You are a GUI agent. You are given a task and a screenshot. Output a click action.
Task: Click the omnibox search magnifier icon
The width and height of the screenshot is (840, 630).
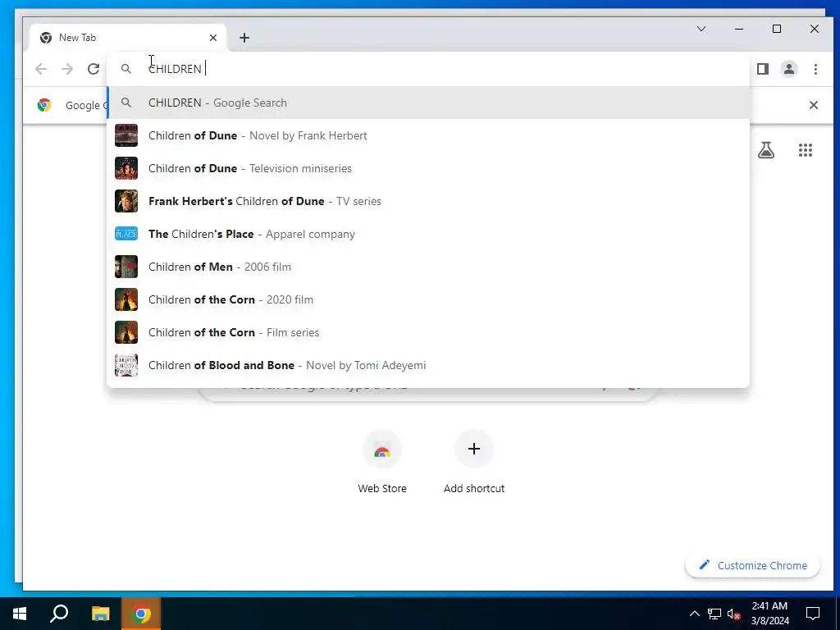click(126, 69)
